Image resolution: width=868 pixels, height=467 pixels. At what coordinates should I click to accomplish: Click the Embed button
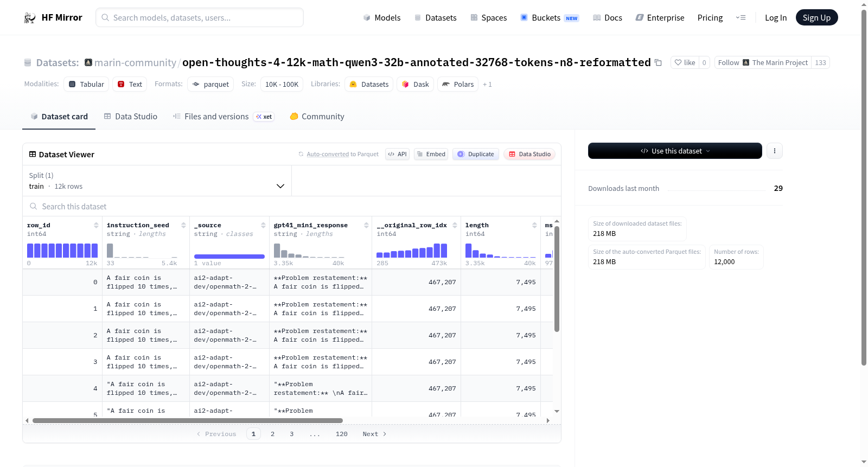(x=431, y=154)
